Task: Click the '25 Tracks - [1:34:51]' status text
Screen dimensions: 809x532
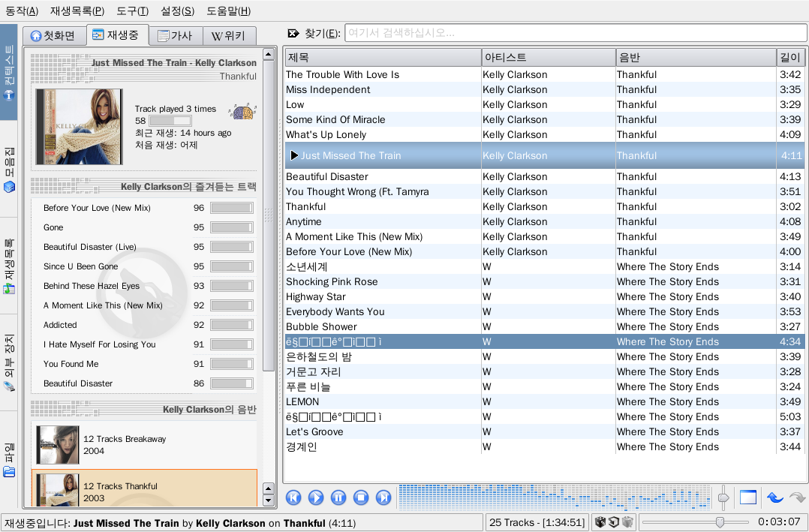Action: 537,522
